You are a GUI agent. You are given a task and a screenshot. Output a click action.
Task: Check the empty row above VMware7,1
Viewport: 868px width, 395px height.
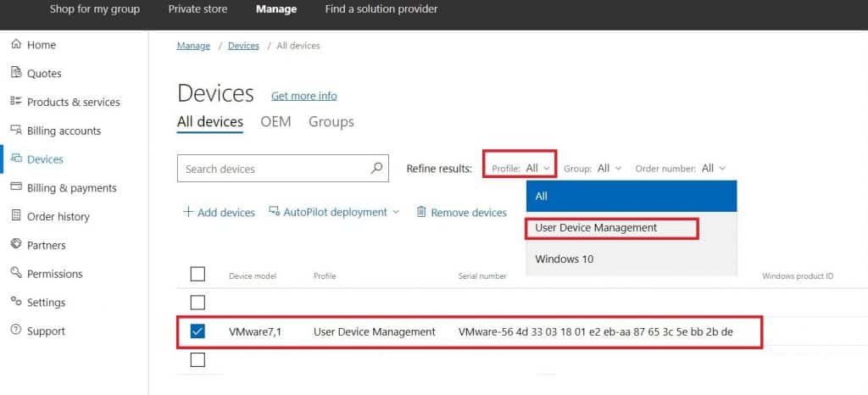(x=198, y=303)
